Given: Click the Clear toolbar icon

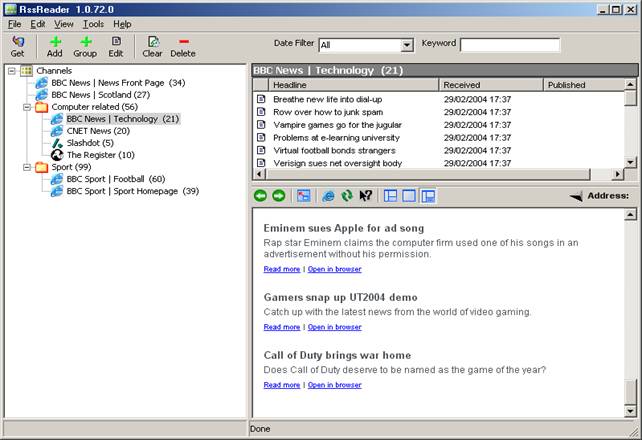Looking at the screenshot, I should tap(152, 42).
